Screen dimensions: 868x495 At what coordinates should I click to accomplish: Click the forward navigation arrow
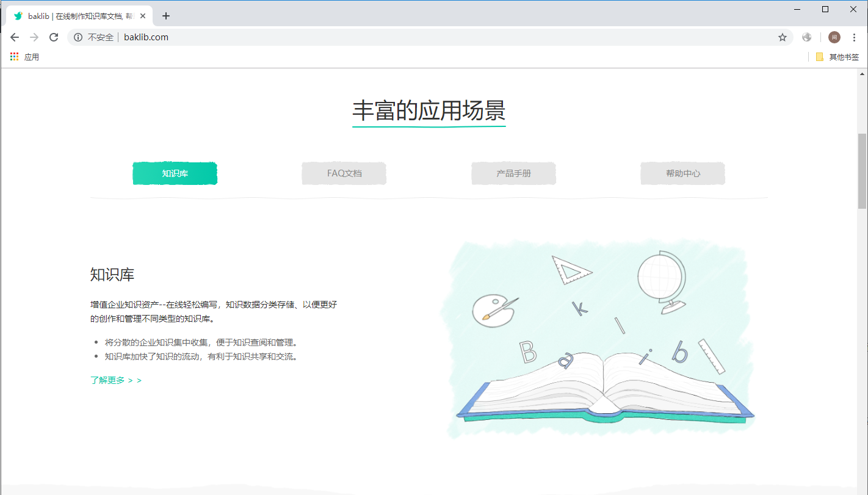[34, 37]
